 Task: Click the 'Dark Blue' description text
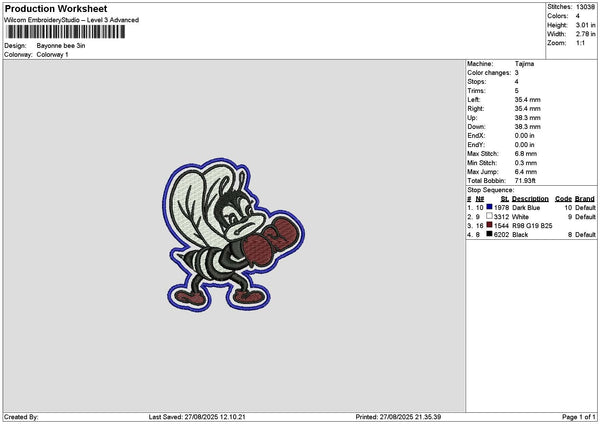[526, 208]
